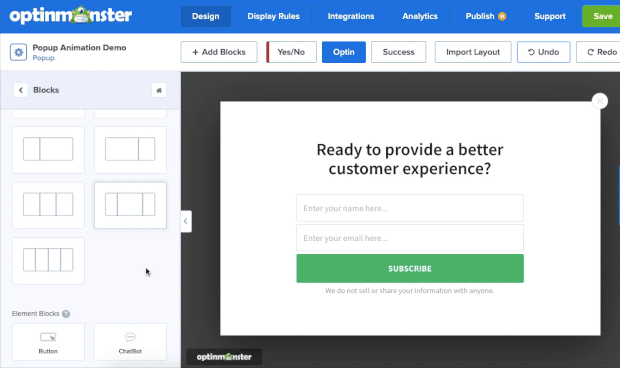Switch to the Yes/No view

[291, 52]
